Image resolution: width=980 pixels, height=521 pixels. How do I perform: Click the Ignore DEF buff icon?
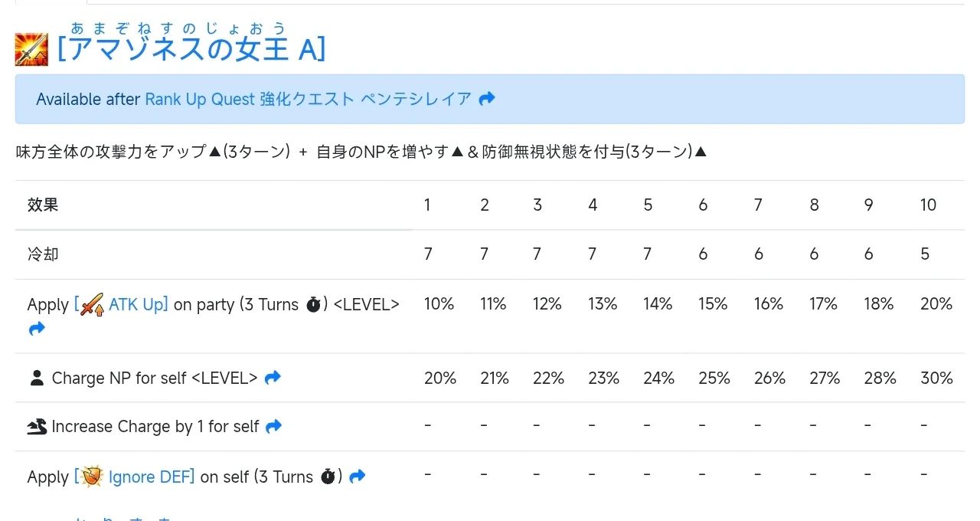pos(92,477)
